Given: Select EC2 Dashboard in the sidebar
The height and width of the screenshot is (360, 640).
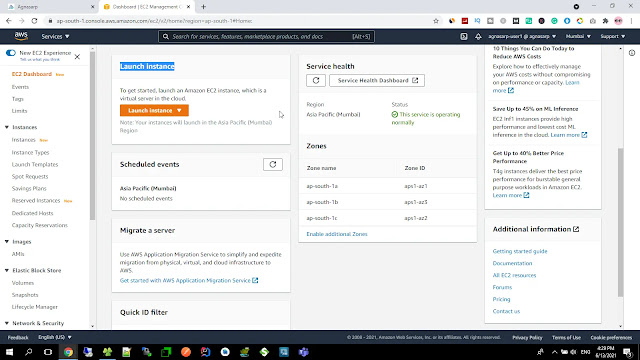Looking at the screenshot, I should click(32, 74).
